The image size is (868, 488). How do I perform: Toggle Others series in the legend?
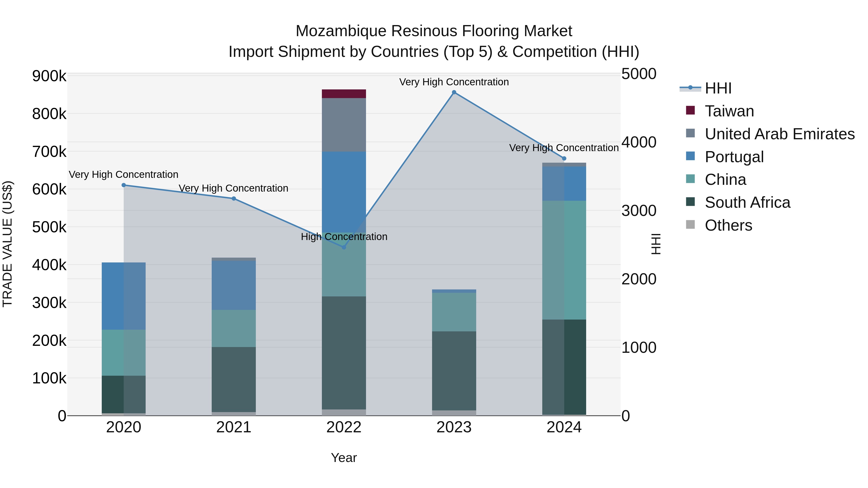coord(719,225)
